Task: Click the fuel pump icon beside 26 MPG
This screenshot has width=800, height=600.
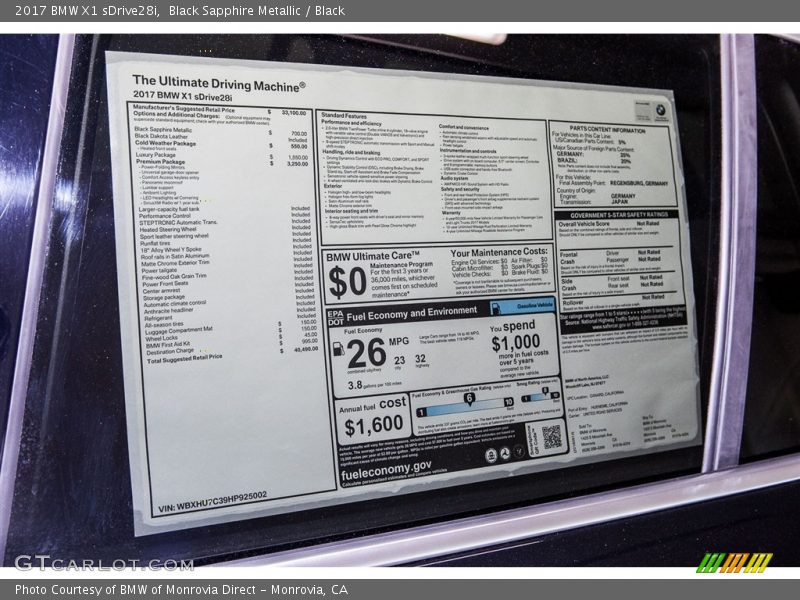Action: (338, 349)
